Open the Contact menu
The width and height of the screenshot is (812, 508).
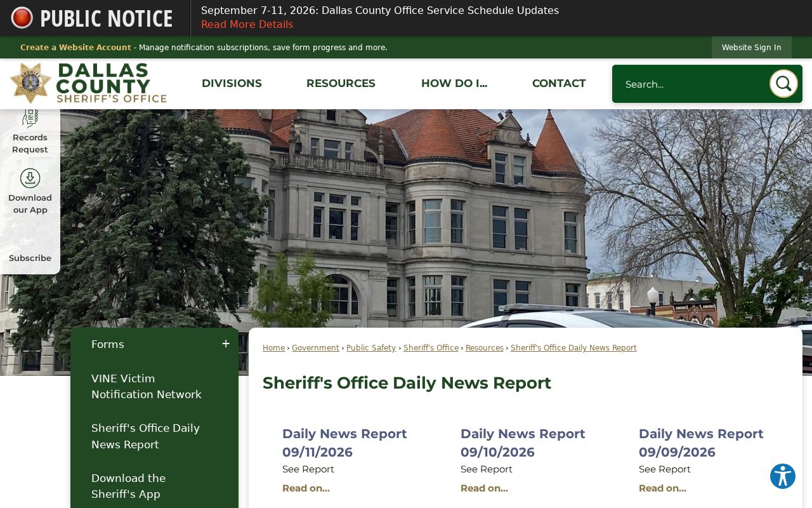(559, 83)
